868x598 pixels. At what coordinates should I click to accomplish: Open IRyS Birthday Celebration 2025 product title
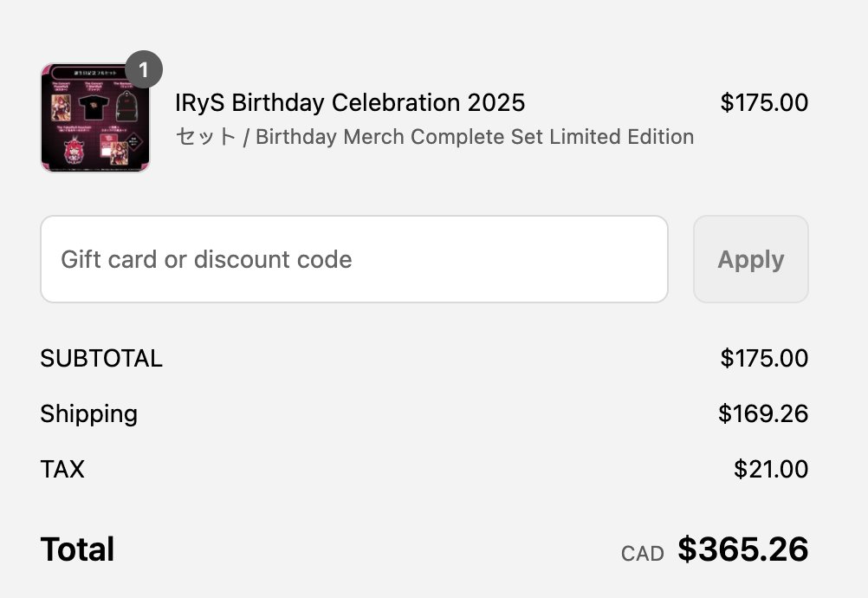[x=350, y=103]
